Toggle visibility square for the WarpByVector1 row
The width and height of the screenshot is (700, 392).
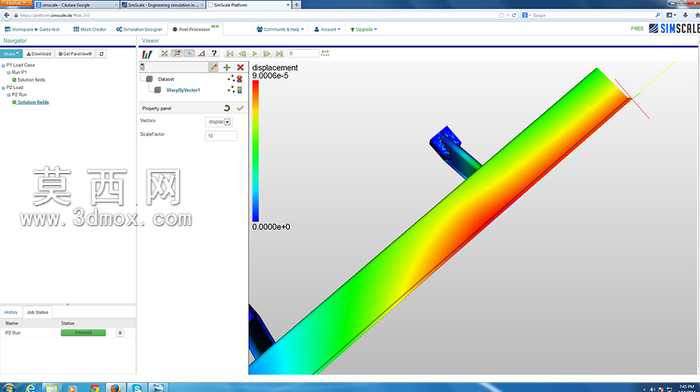(158, 90)
